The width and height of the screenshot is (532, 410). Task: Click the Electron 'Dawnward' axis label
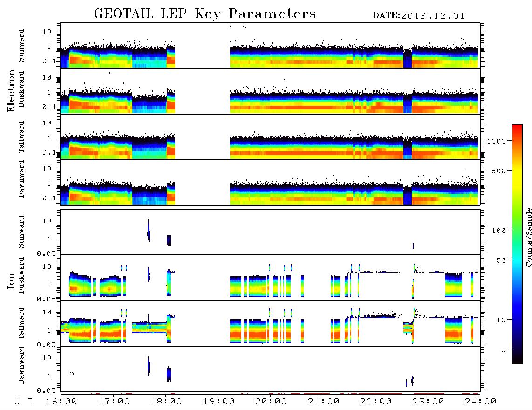21,179
